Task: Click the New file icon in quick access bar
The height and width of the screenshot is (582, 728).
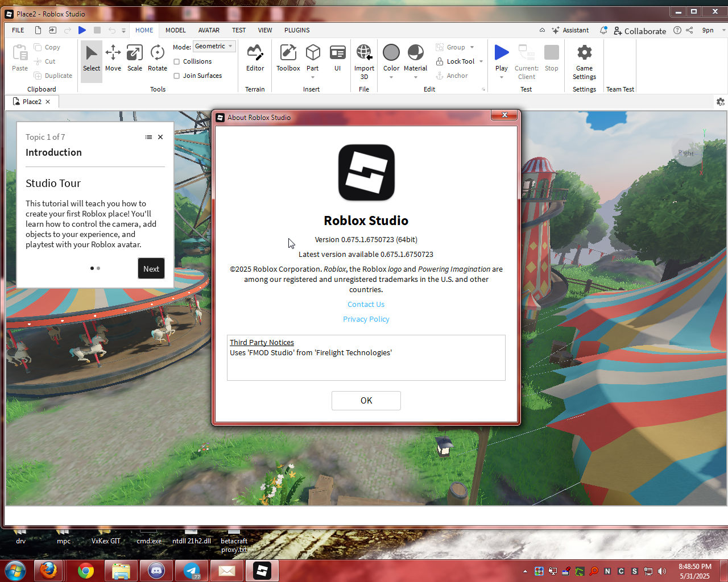Action: pos(38,30)
